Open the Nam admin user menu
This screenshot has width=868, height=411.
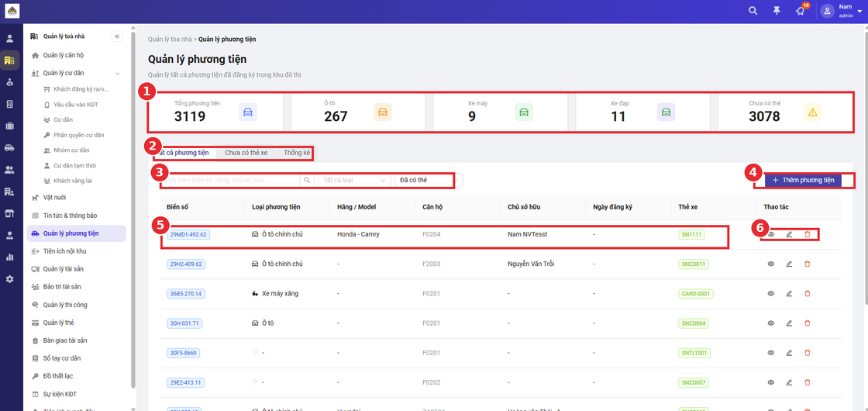tap(842, 11)
